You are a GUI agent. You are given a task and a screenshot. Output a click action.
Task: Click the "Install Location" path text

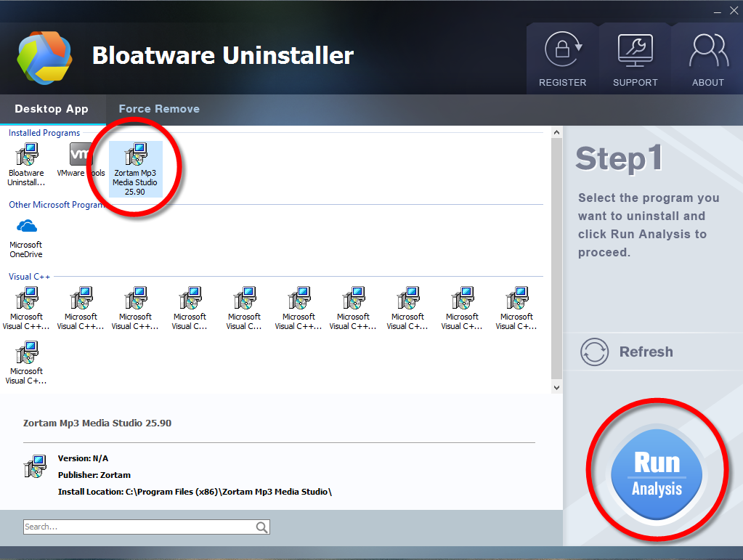[x=195, y=492]
